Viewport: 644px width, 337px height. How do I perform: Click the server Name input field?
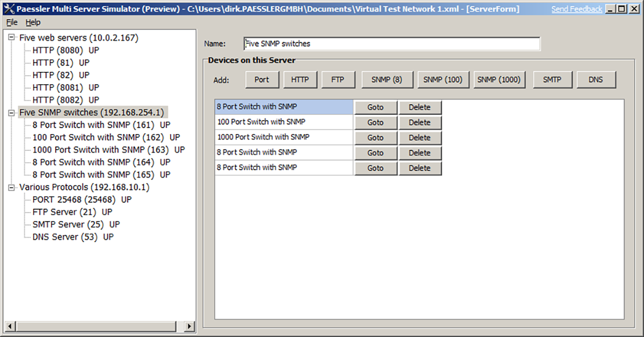coord(392,44)
